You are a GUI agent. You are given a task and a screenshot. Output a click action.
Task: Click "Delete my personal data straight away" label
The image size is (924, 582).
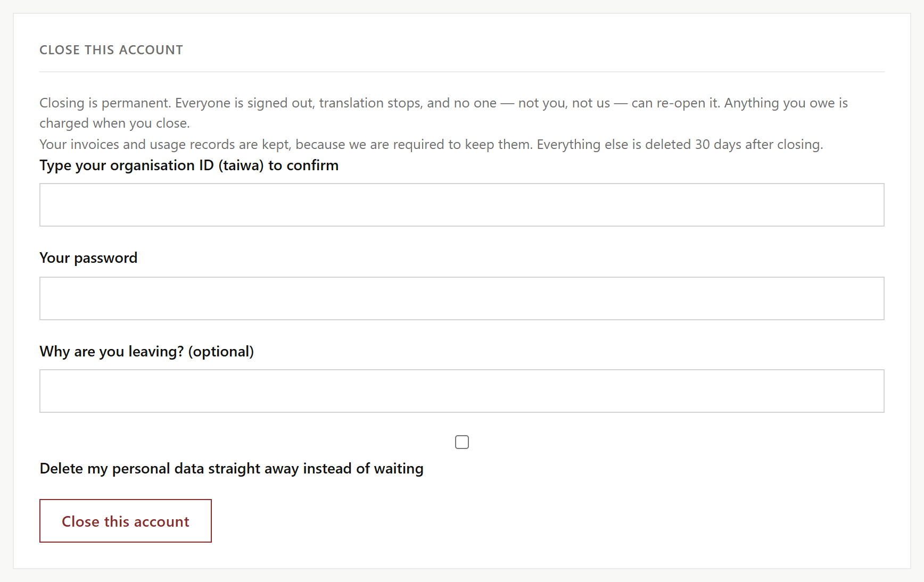(232, 469)
